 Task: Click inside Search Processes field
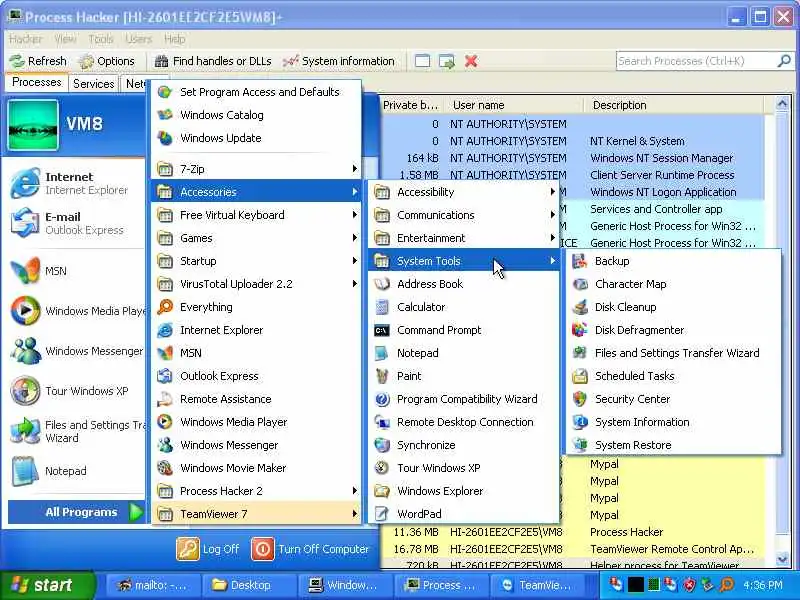(x=696, y=61)
